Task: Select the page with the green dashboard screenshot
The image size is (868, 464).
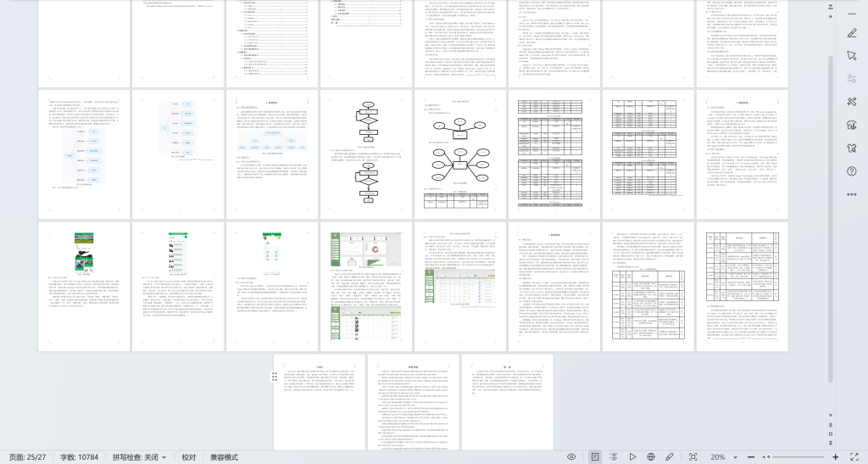Action: pyautogui.click(x=366, y=287)
